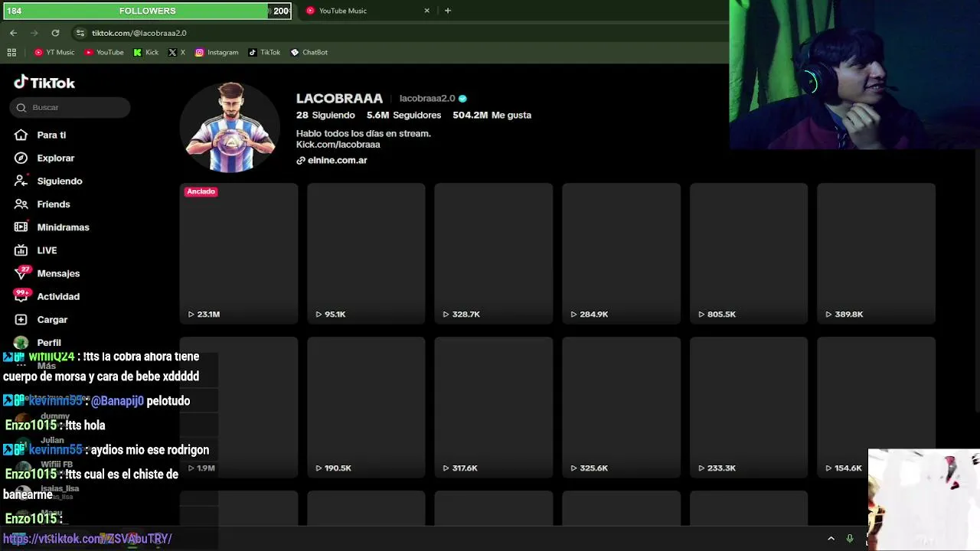Open the X bookmark
Screen dimensions: 980x551
click(x=177, y=52)
